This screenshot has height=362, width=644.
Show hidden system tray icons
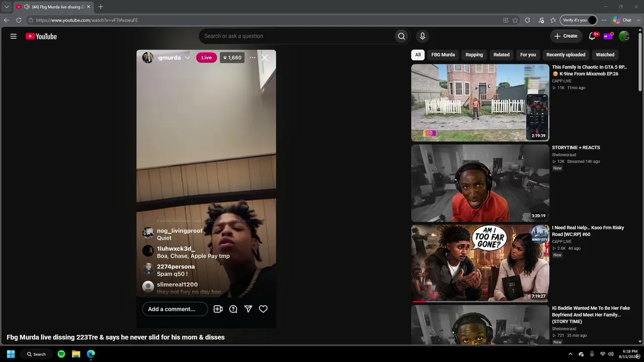pos(570,354)
